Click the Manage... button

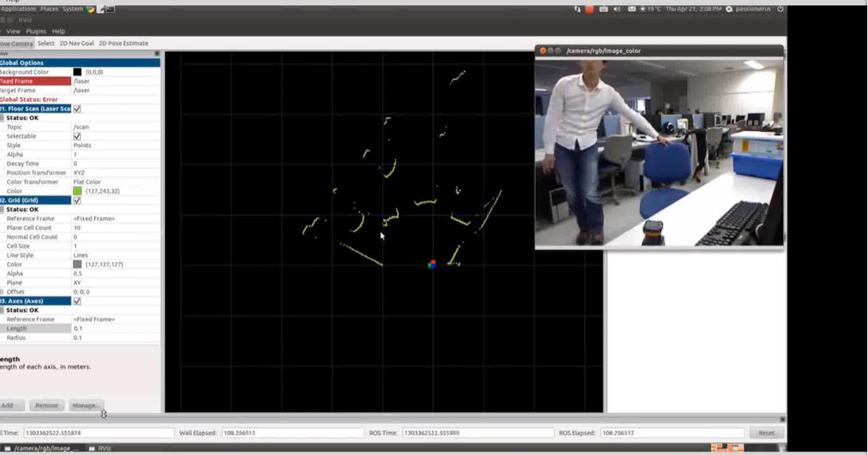(86, 405)
